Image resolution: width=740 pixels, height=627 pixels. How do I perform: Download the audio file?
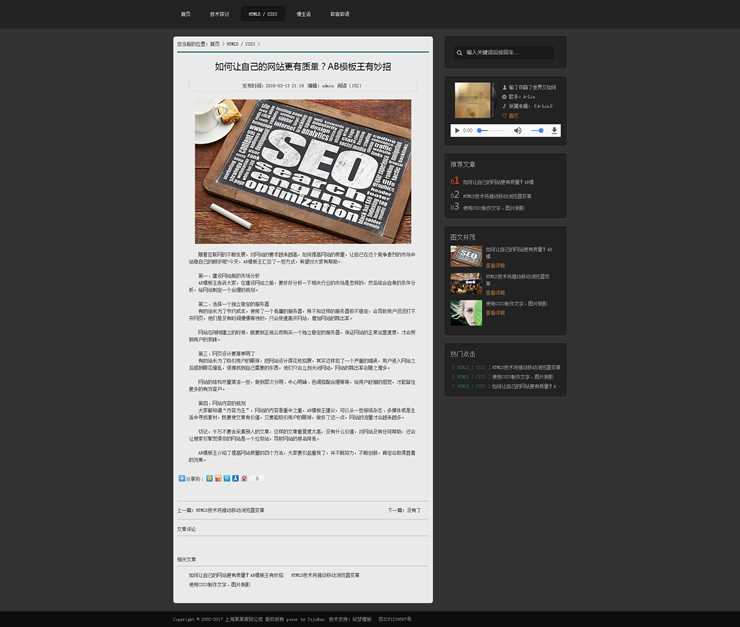(x=555, y=131)
